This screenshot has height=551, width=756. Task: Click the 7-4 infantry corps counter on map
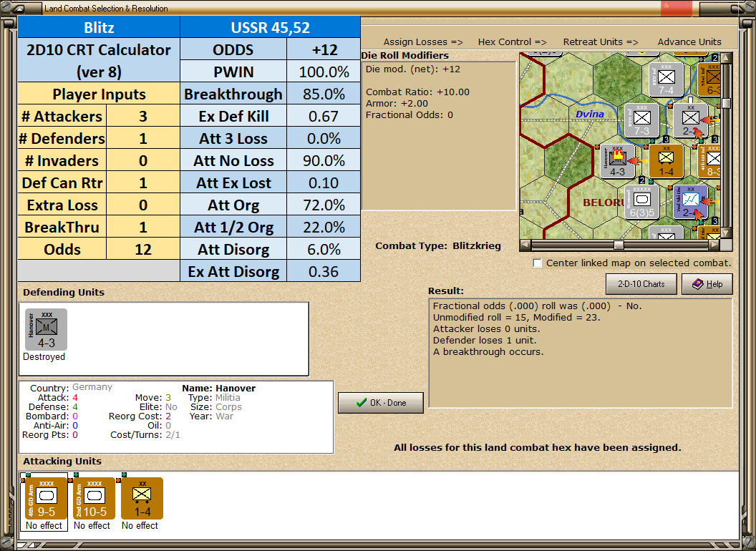coord(666,79)
